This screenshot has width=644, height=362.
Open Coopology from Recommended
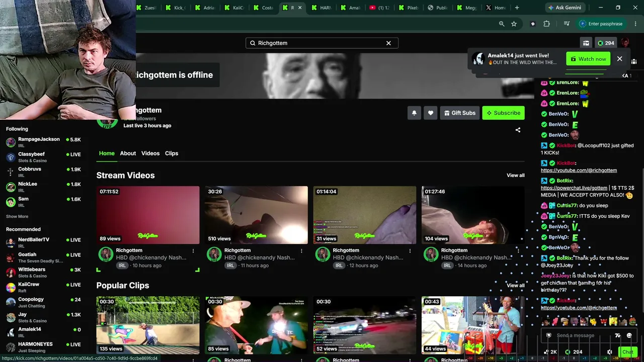tap(43, 302)
